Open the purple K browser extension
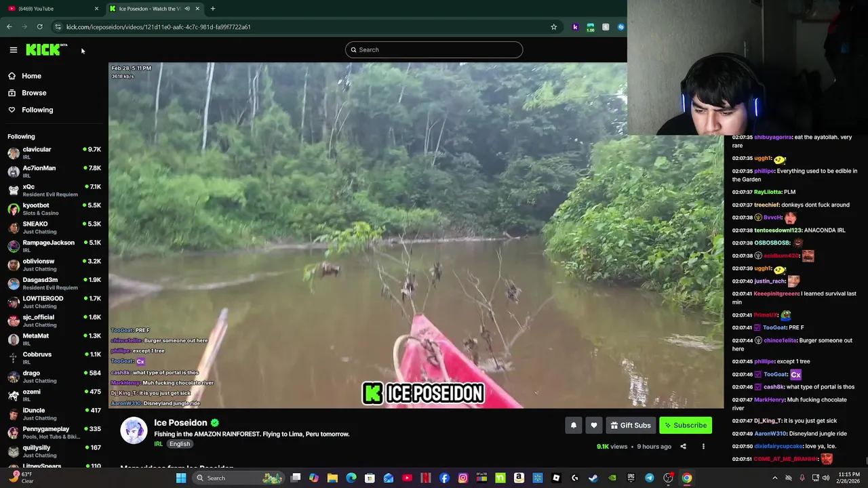 (575, 27)
